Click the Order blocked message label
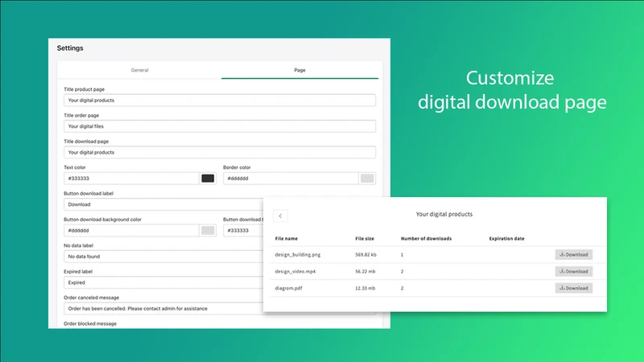 coord(90,324)
